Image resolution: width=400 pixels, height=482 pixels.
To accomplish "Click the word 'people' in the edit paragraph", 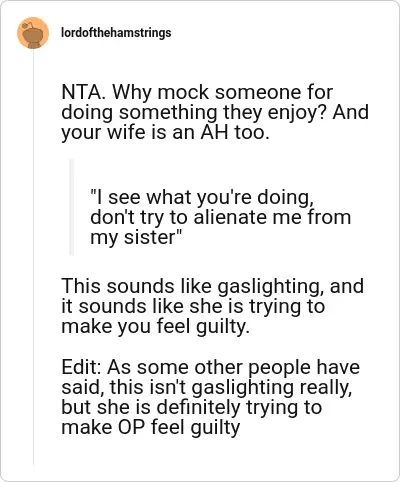I will click(x=280, y=368).
